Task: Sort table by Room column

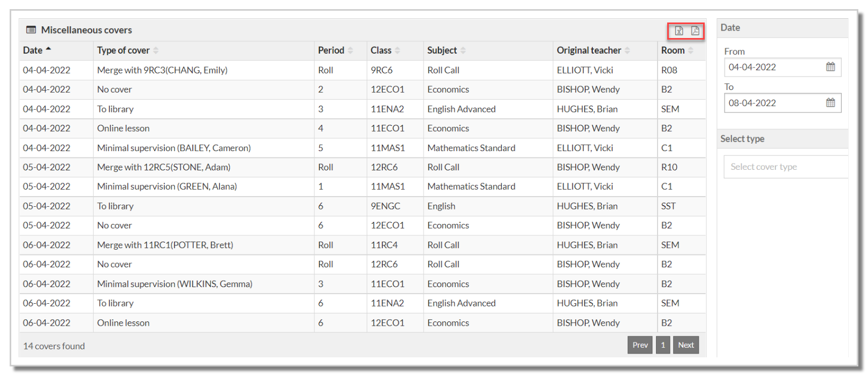Action: pos(690,50)
